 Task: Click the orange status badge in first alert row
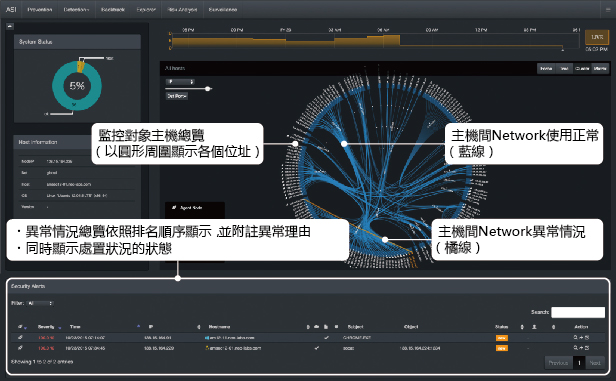(502, 338)
